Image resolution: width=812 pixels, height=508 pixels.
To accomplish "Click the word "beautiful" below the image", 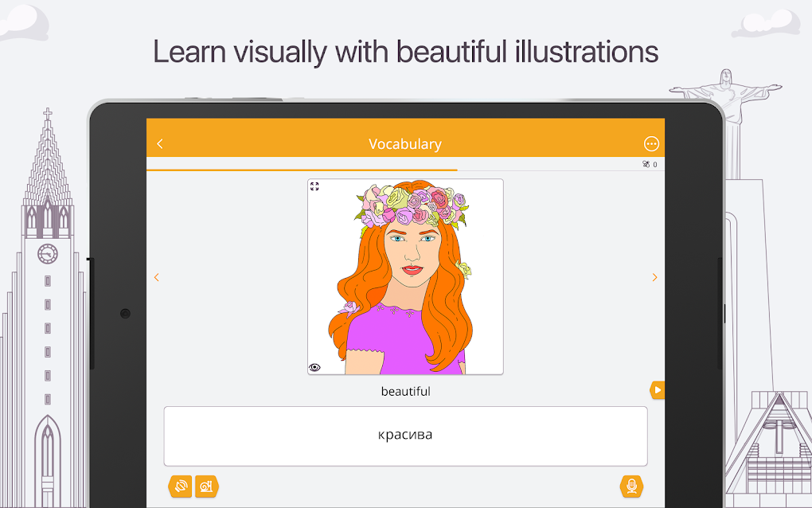I will [x=405, y=392].
